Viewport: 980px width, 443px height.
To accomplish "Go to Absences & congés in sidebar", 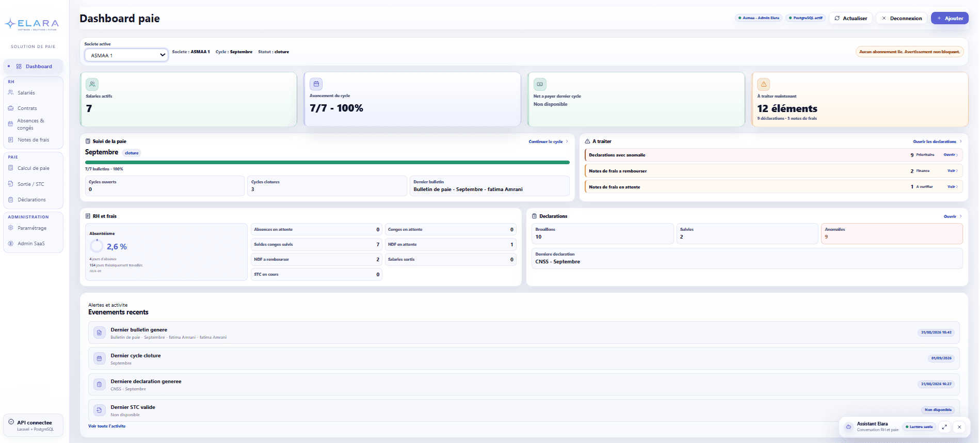I will [34, 124].
